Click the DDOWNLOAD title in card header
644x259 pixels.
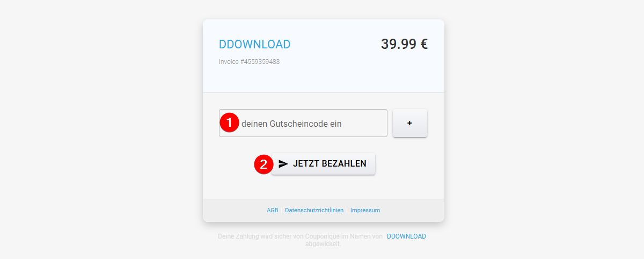[254, 45]
